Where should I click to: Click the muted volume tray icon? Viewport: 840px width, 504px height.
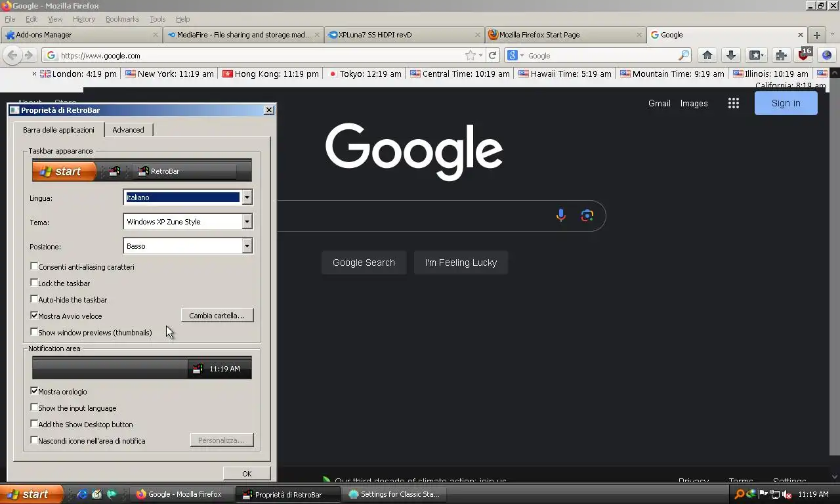[x=787, y=494]
